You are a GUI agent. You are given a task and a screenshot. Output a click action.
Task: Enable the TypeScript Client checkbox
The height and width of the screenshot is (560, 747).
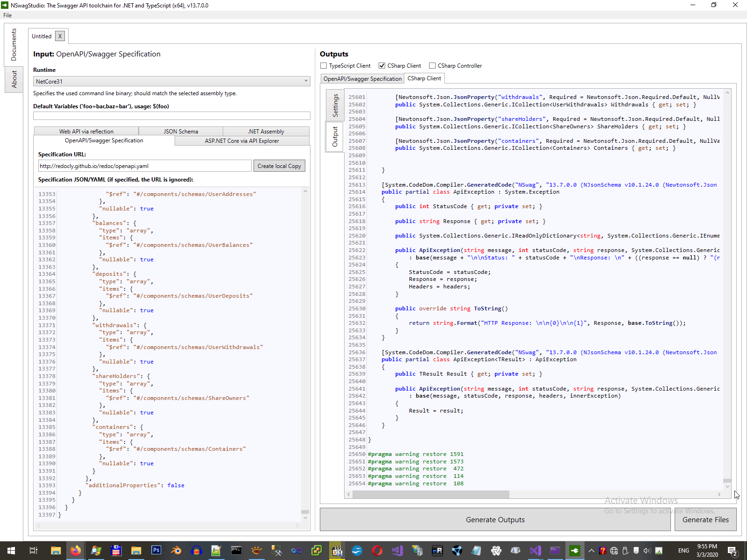(324, 66)
